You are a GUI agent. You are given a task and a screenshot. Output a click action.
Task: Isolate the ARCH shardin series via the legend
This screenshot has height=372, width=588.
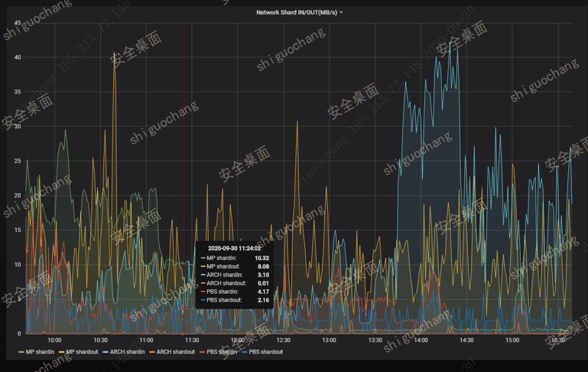click(x=127, y=352)
